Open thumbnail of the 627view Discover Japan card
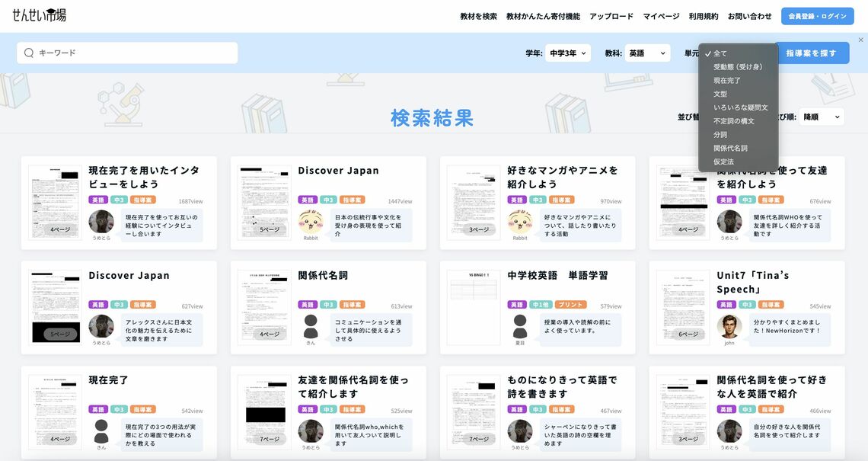This screenshot has height=461, width=868. tap(55, 307)
